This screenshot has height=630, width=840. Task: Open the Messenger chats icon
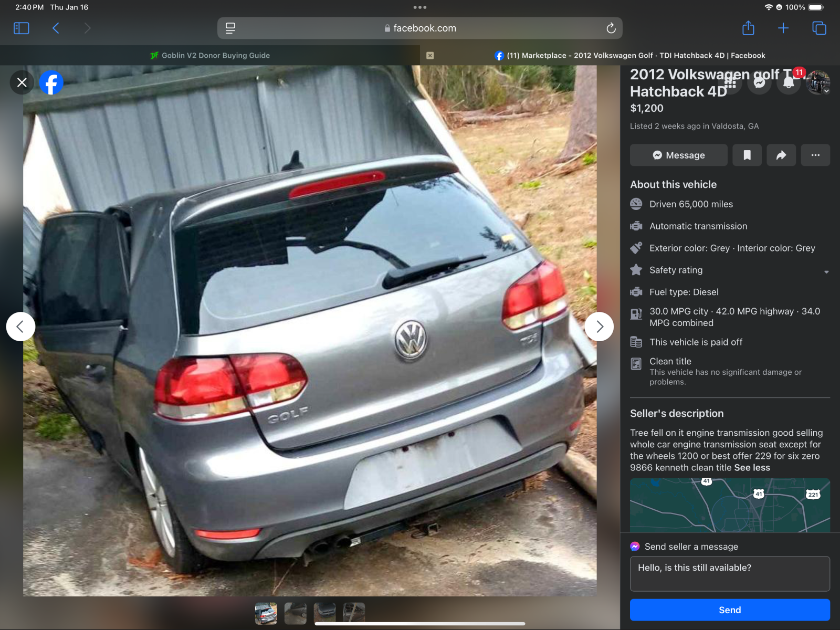point(759,82)
